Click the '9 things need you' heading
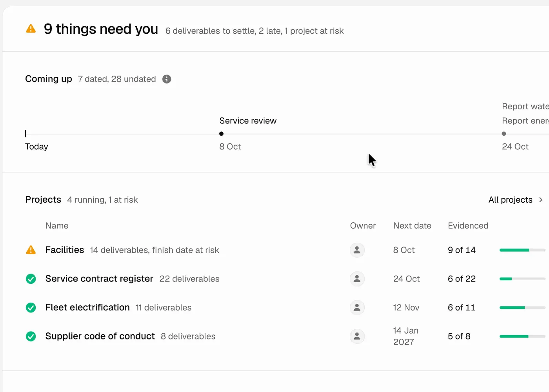 [x=101, y=29]
